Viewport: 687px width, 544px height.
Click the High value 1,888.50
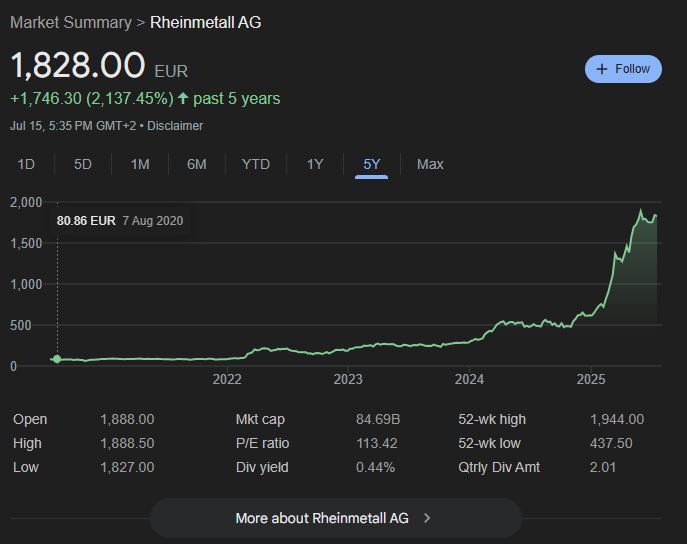pyautogui.click(x=127, y=443)
